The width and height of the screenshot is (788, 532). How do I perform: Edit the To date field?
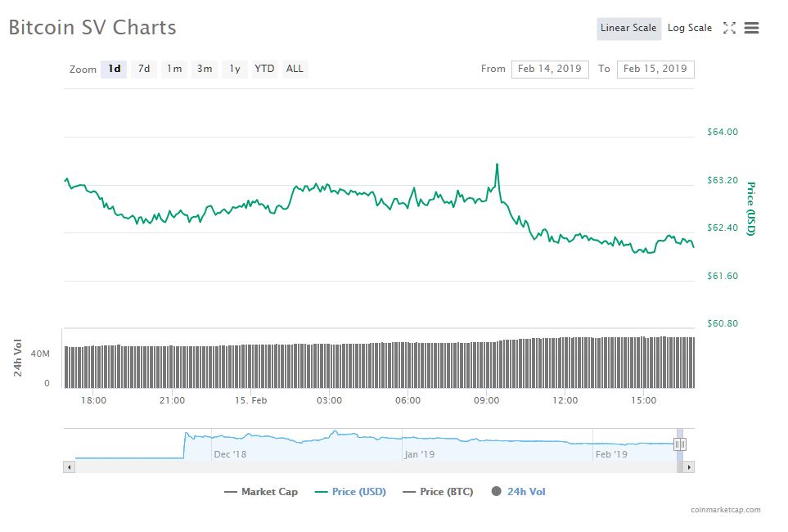655,69
